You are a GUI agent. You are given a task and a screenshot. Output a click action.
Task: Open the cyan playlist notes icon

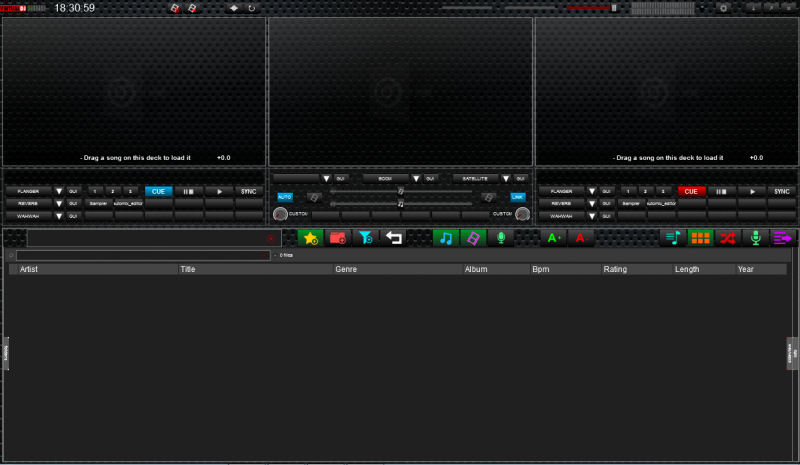[x=673, y=238]
